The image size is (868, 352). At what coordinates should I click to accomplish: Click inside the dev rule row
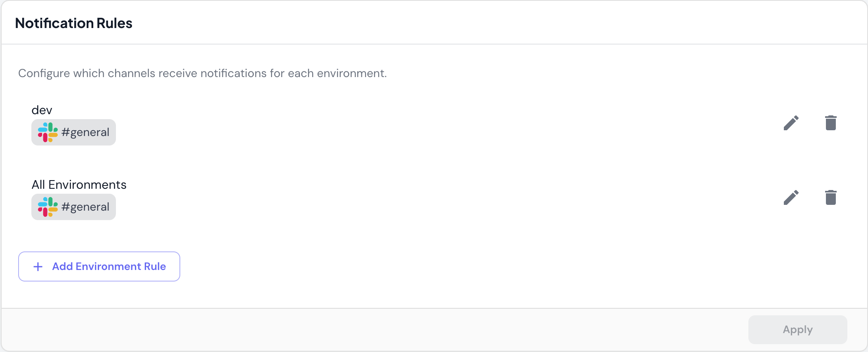point(413,124)
